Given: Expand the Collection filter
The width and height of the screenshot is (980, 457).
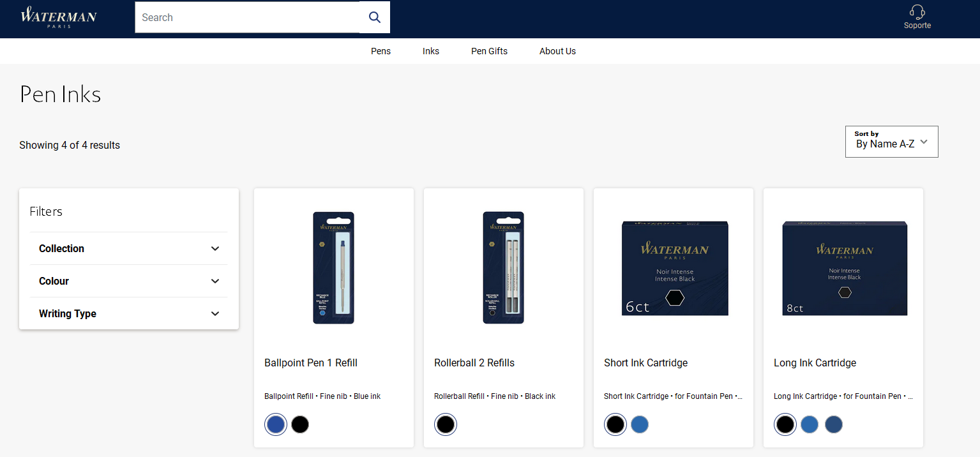Looking at the screenshot, I should (x=128, y=248).
